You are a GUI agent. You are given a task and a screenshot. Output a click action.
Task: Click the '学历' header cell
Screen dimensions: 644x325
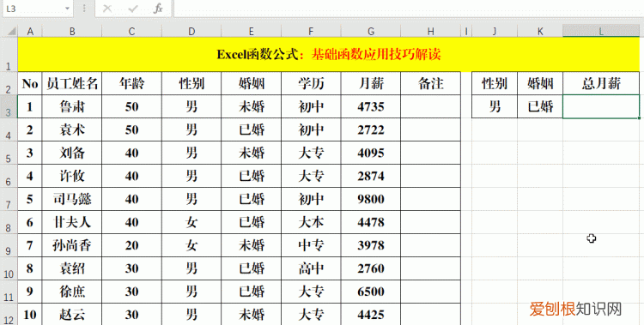pos(311,84)
